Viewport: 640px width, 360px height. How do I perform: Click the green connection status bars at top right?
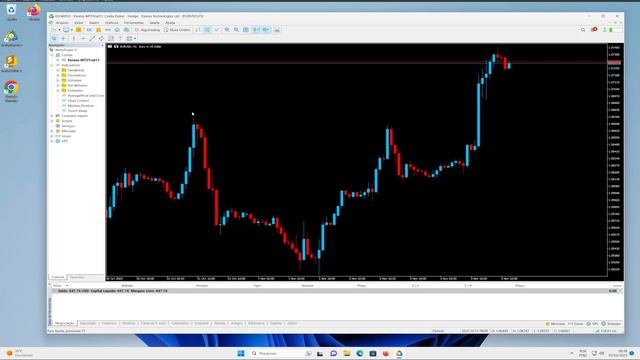[x=611, y=30]
